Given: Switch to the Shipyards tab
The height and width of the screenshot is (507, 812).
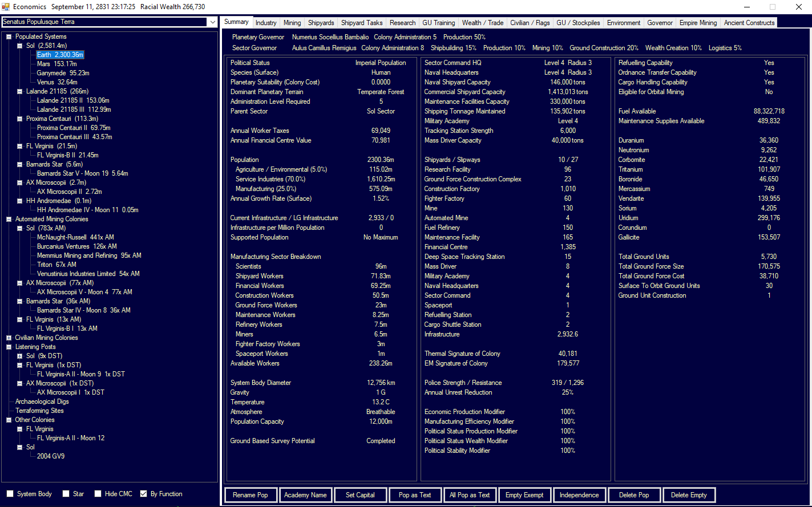Looking at the screenshot, I should tap(321, 23).
